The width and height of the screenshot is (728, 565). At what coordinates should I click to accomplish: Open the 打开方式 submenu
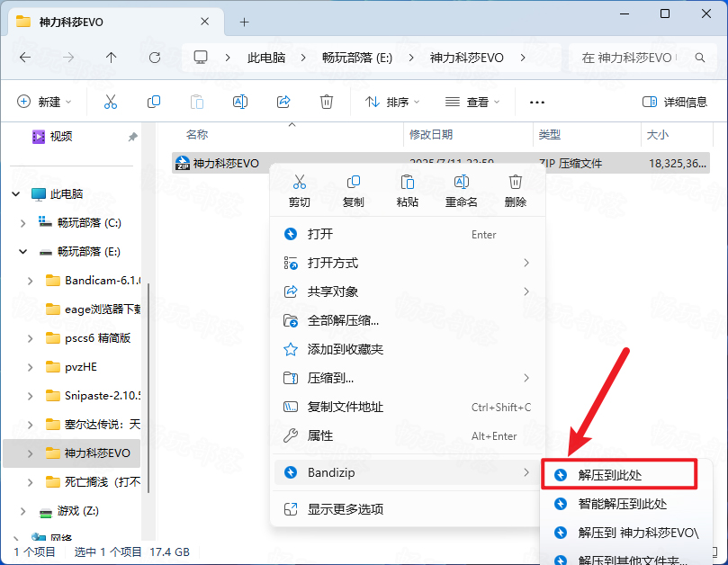(407, 263)
